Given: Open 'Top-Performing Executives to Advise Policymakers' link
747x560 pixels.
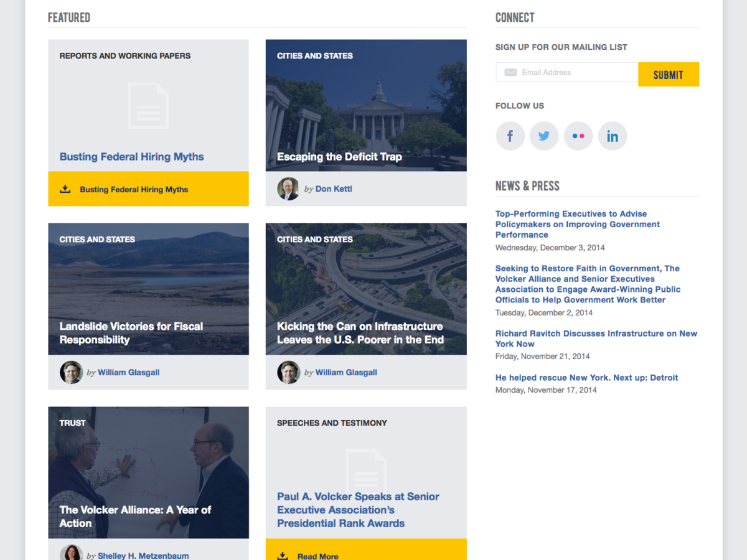Looking at the screenshot, I should [577, 224].
